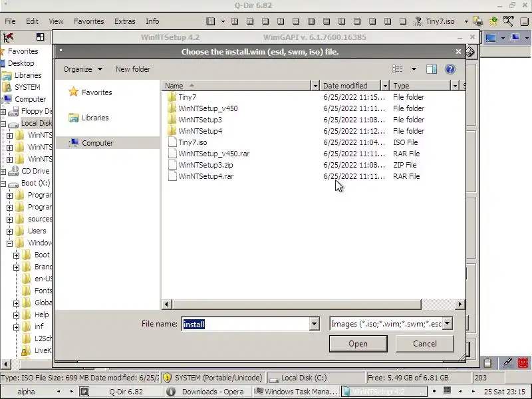Click the File name input field
The image size is (532, 399).
pyautogui.click(x=246, y=324)
